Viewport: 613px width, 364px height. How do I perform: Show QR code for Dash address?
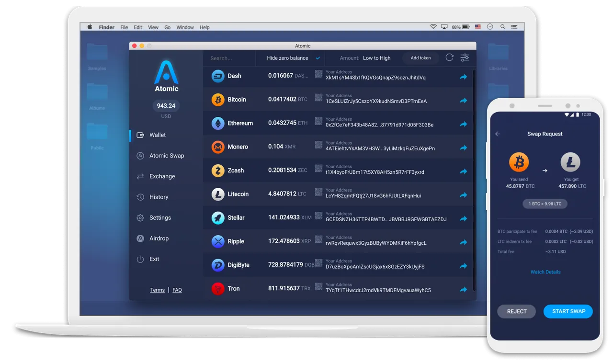(x=318, y=74)
